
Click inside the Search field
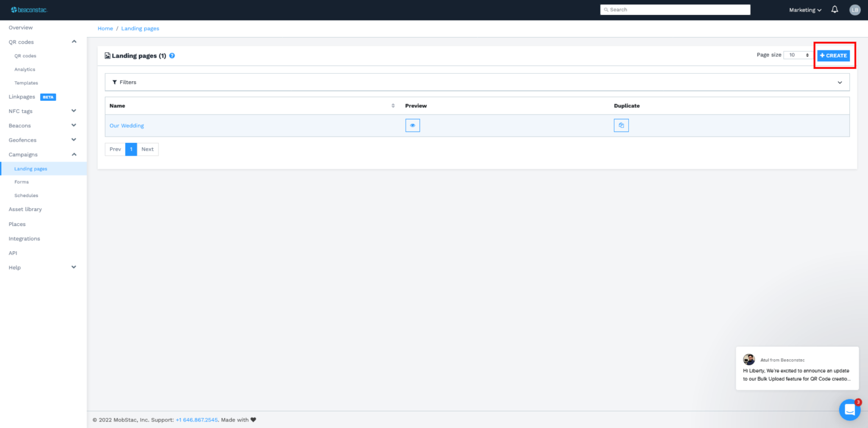coord(675,10)
